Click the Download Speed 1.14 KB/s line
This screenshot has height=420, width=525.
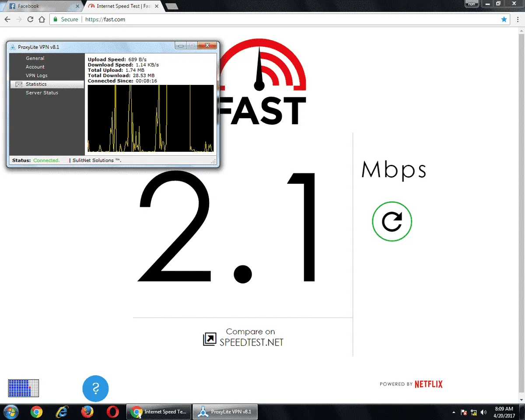tap(123, 65)
